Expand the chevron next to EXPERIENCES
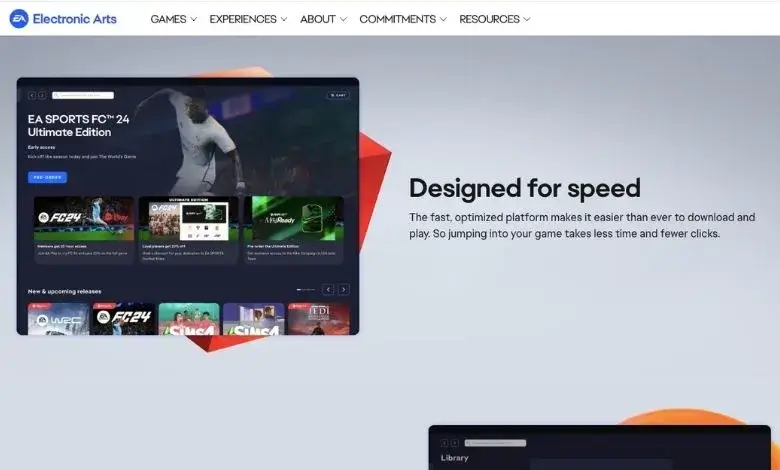The width and height of the screenshot is (780, 470). pyautogui.click(x=284, y=19)
